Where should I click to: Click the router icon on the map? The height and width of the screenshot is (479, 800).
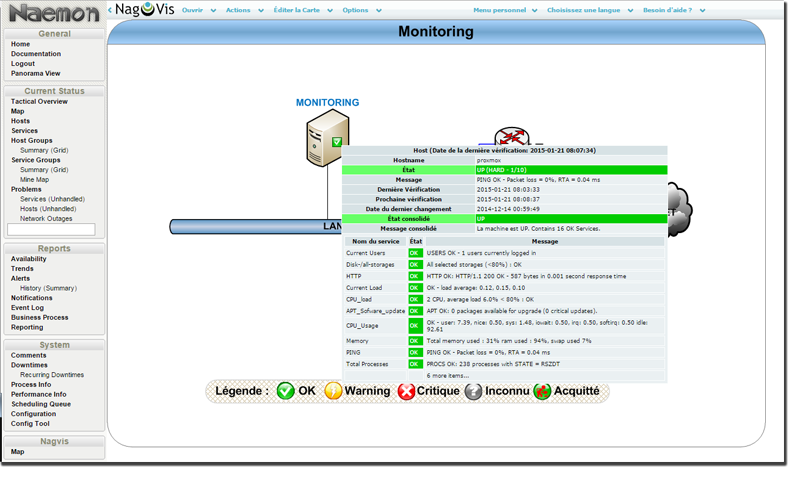[512, 137]
